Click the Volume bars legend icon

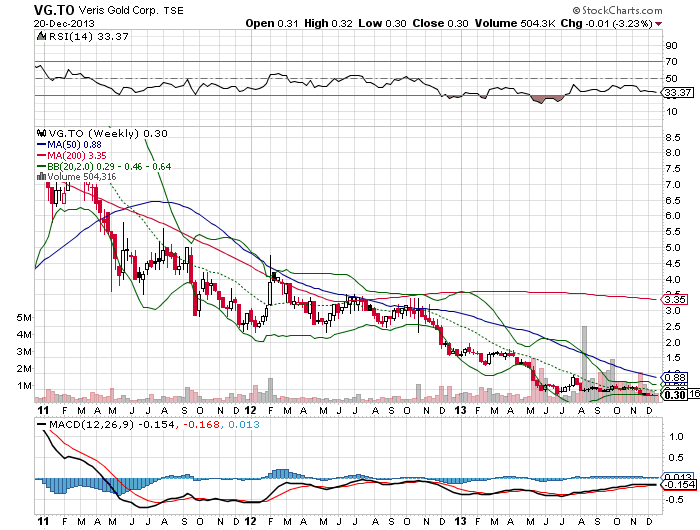[x=40, y=178]
